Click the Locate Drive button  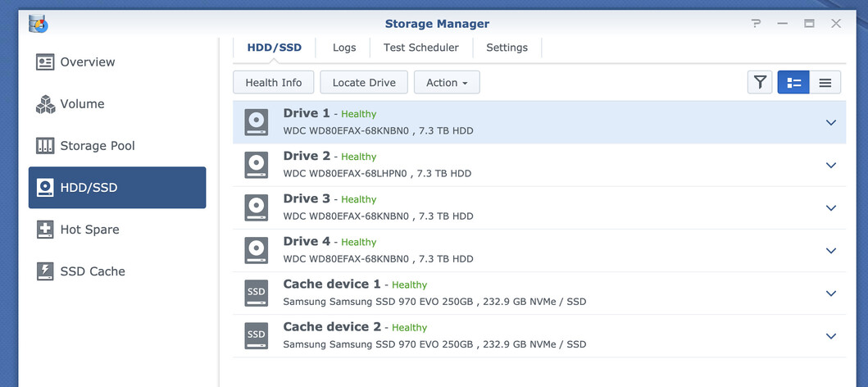(364, 82)
